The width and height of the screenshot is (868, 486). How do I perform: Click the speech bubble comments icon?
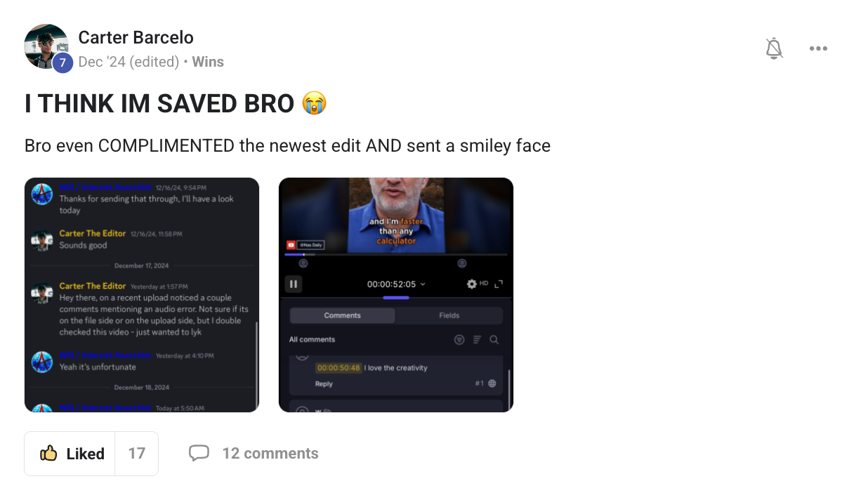pos(199,453)
